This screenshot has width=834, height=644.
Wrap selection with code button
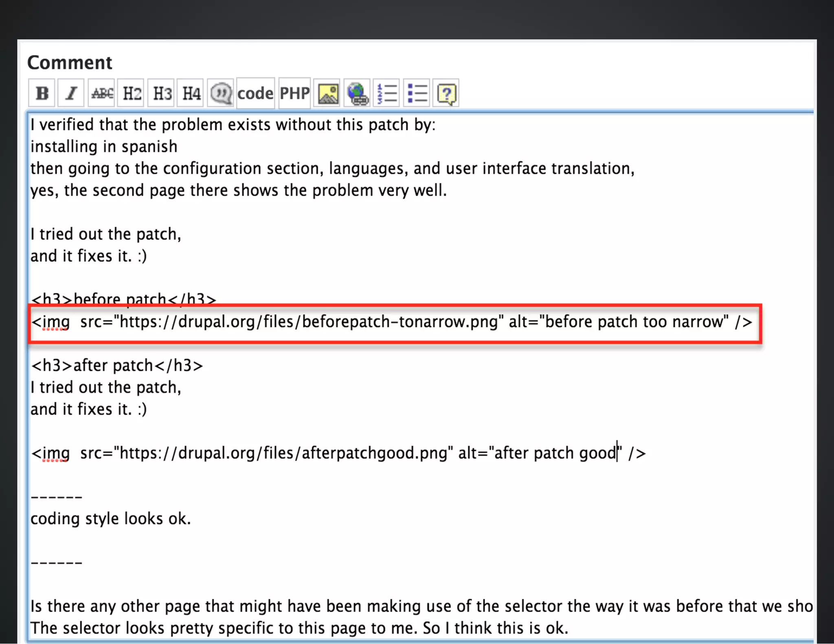coord(255,93)
